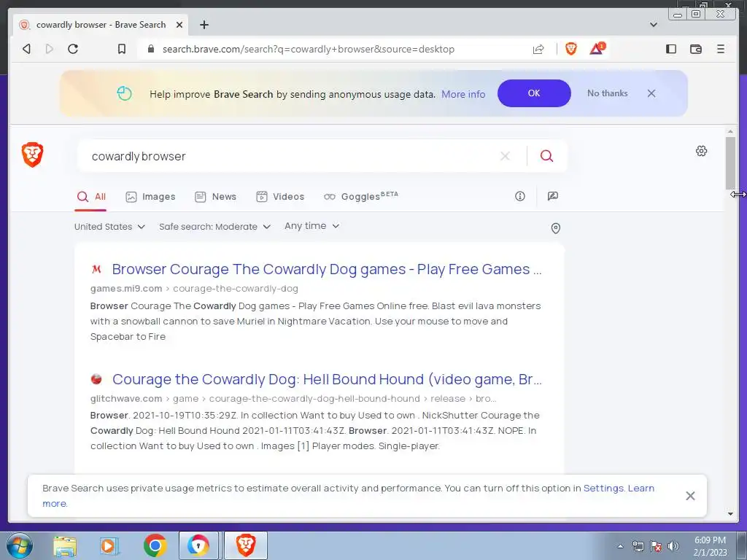
Task: Click No thanks in banner
Action: tap(608, 93)
